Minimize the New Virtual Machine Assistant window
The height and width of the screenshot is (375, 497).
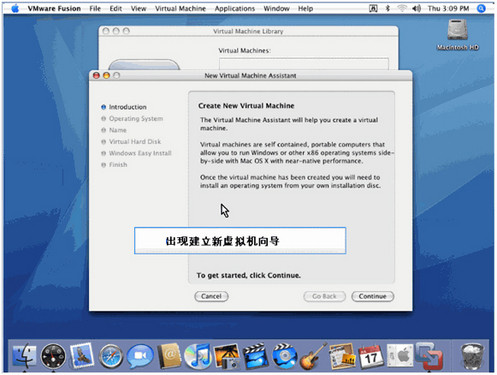pos(106,76)
